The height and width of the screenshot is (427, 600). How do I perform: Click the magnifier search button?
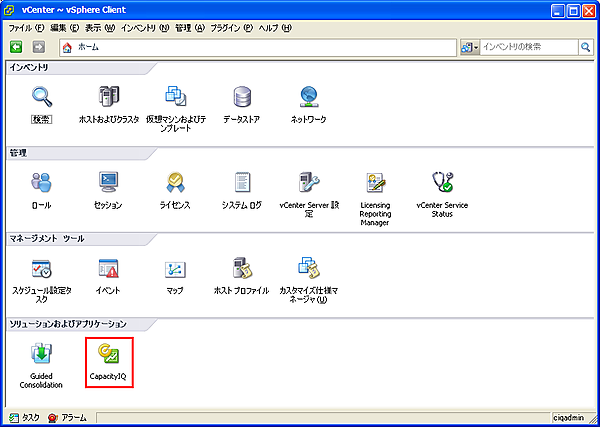585,47
